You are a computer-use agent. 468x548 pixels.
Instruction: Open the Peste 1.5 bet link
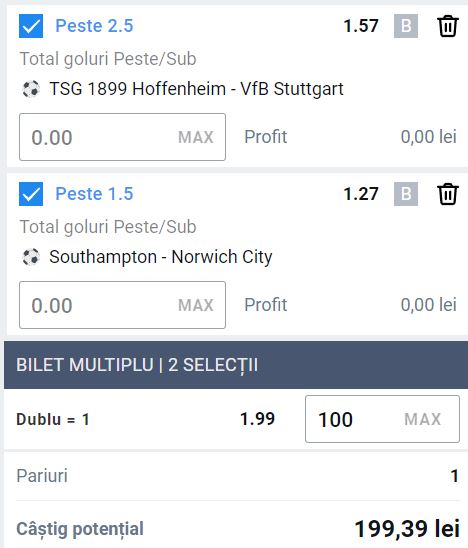pos(94,194)
